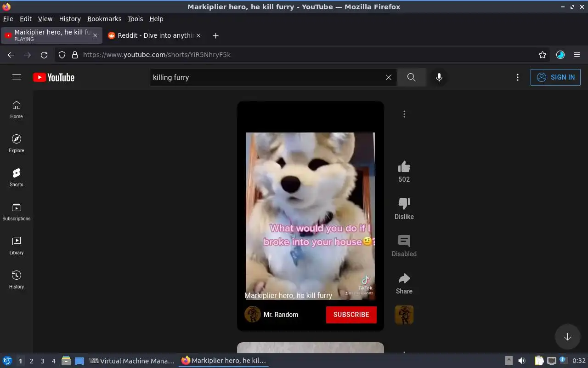588x368 pixels.
Task: Click SIGN IN button
Action: coord(555,77)
